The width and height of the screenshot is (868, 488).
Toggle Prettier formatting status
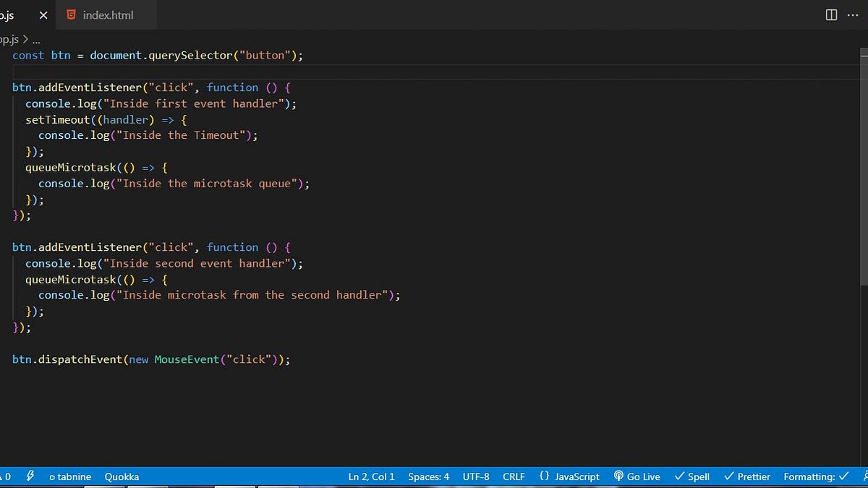(746, 476)
